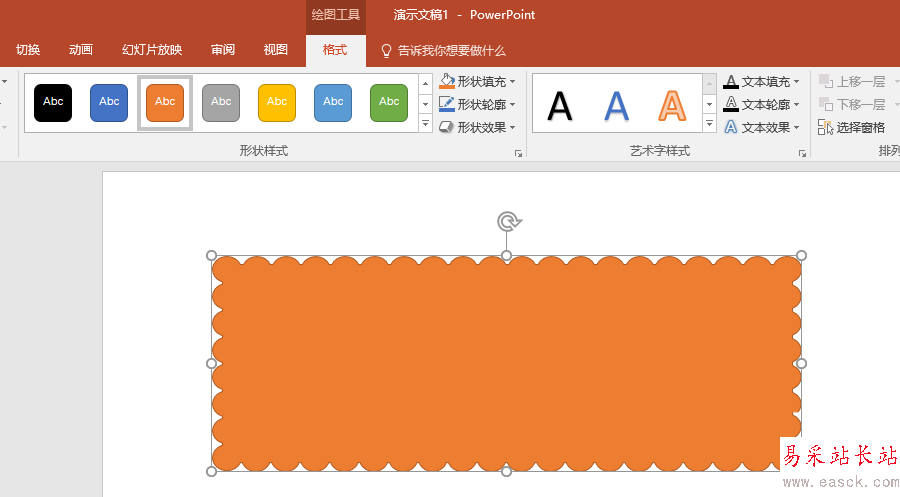
Task: Click the top-left resize handle of shape
Action: pyautogui.click(x=211, y=255)
